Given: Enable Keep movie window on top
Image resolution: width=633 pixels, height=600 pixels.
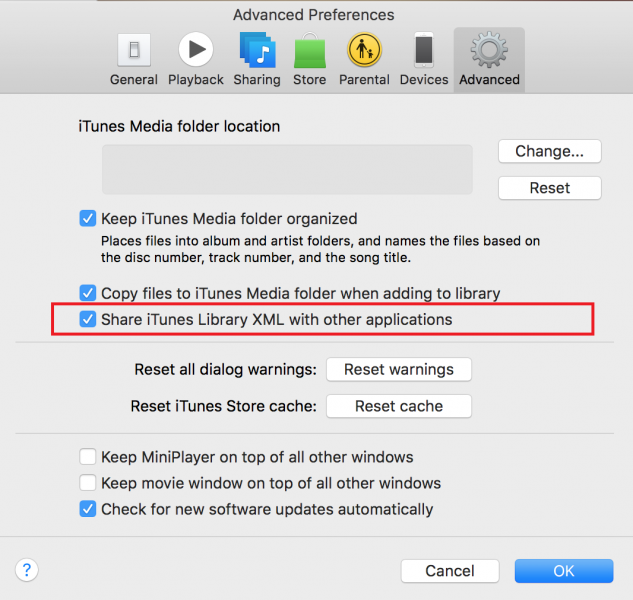Looking at the screenshot, I should coord(87,483).
